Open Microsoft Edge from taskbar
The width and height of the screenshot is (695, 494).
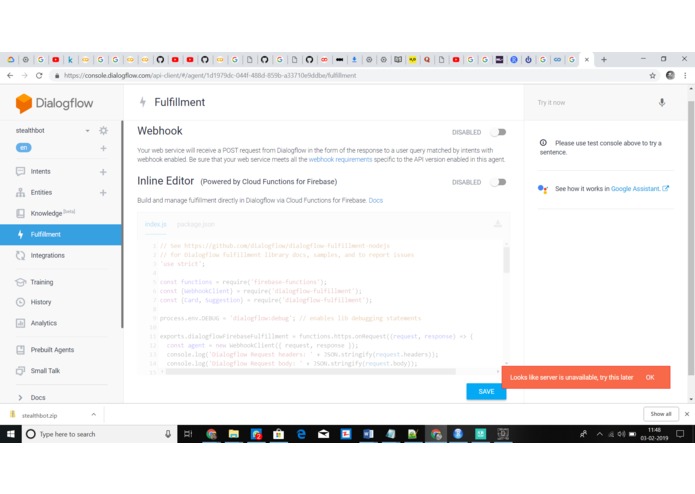301,434
